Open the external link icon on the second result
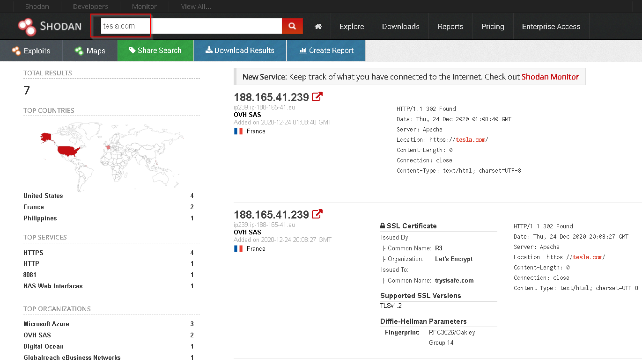Viewport: 642px width, 364px height. click(318, 213)
